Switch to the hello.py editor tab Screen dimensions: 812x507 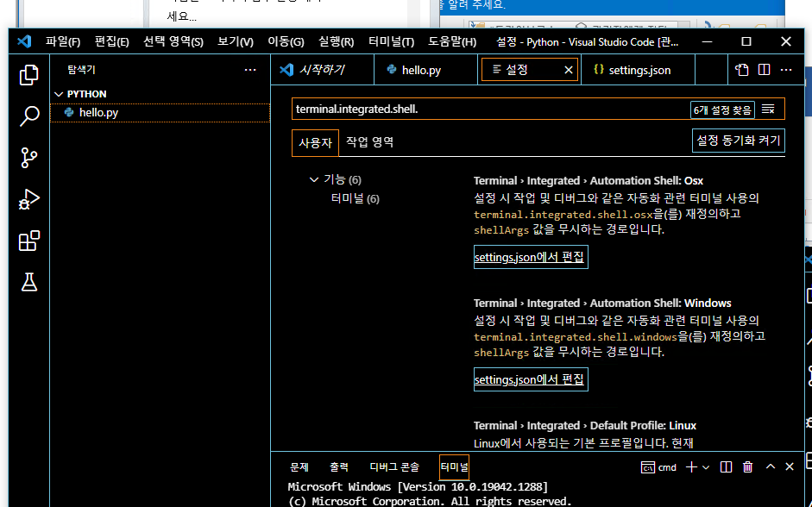pyautogui.click(x=425, y=70)
